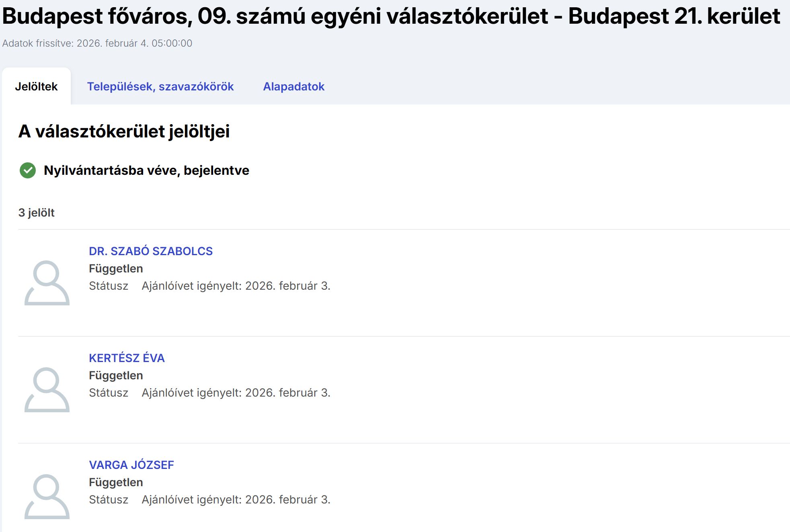Click Független label under Szabó Szabolcs
The width and height of the screenshot is (790, 532).
point(116,268)
